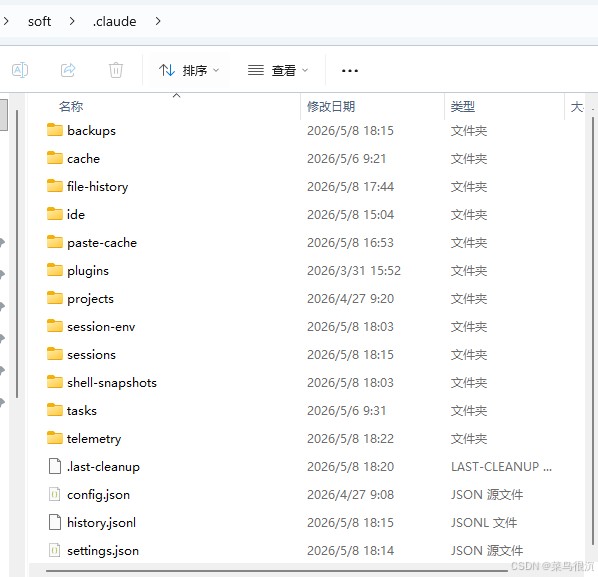598x577 pixels.
Task: Select the session-env folder icon
Action: 55,326
